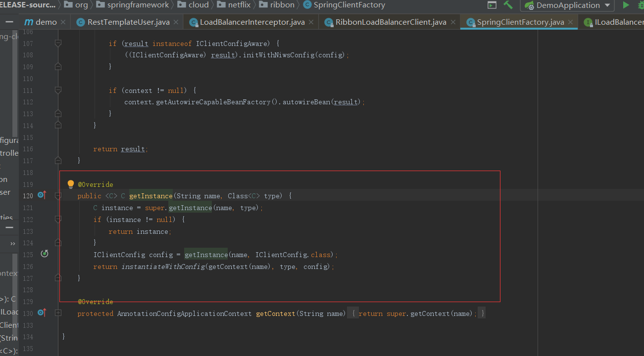
Task: Click the cloud breadcrumb folder
Action: [194, 5]
